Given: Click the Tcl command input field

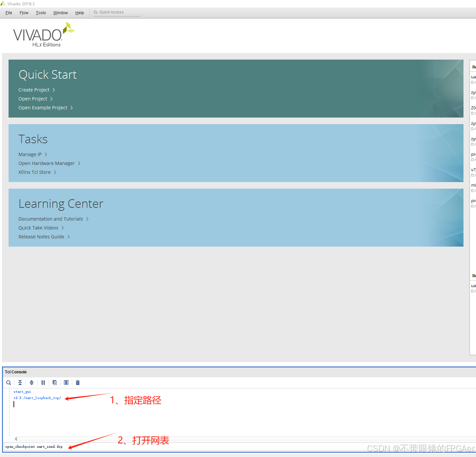Looking at the screenshot, I should [x=240, y=447].
